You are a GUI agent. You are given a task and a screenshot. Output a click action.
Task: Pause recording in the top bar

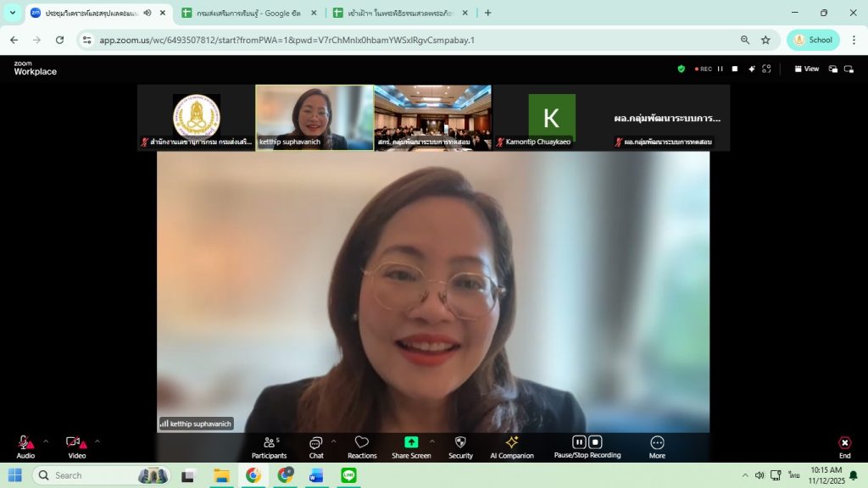click(721, 69)
